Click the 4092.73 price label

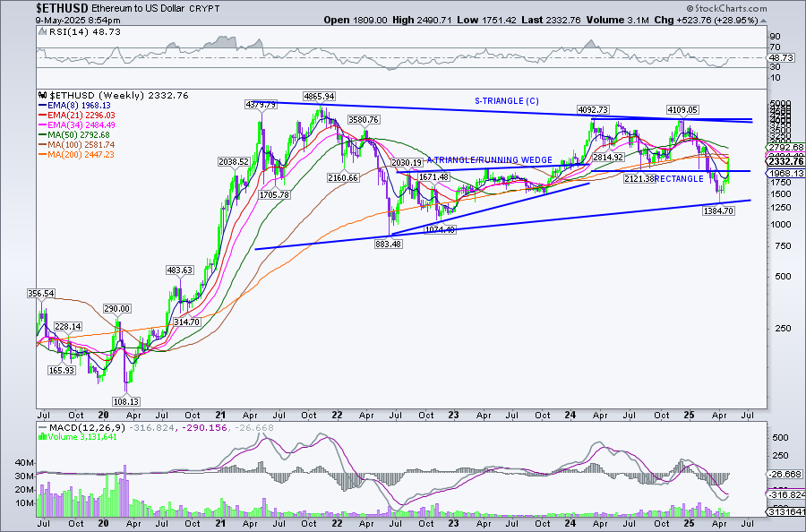(593, 109)
